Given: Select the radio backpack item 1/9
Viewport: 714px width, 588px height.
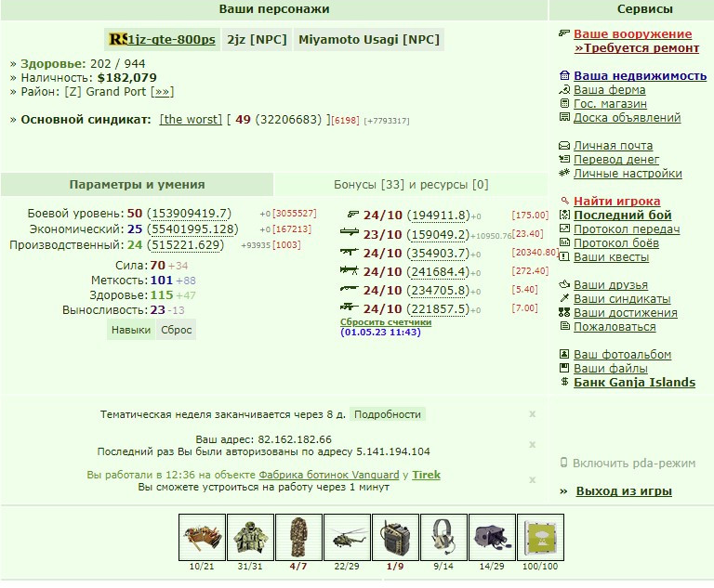Looking at the screenshot, I should [395, 537].
